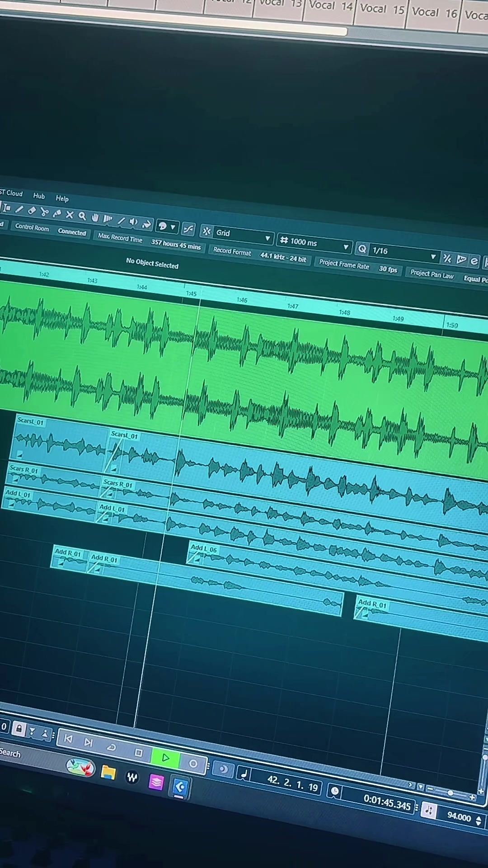Click the Play button

pos(165,758)
